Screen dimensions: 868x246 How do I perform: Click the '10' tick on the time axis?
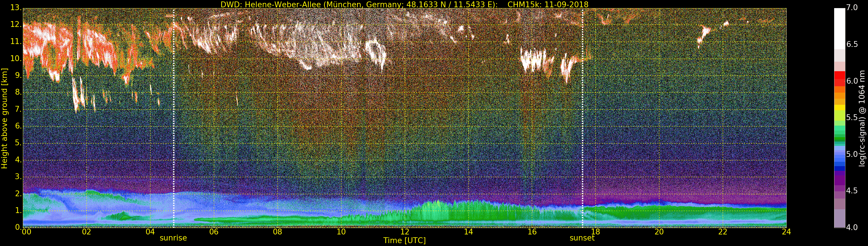341,232
